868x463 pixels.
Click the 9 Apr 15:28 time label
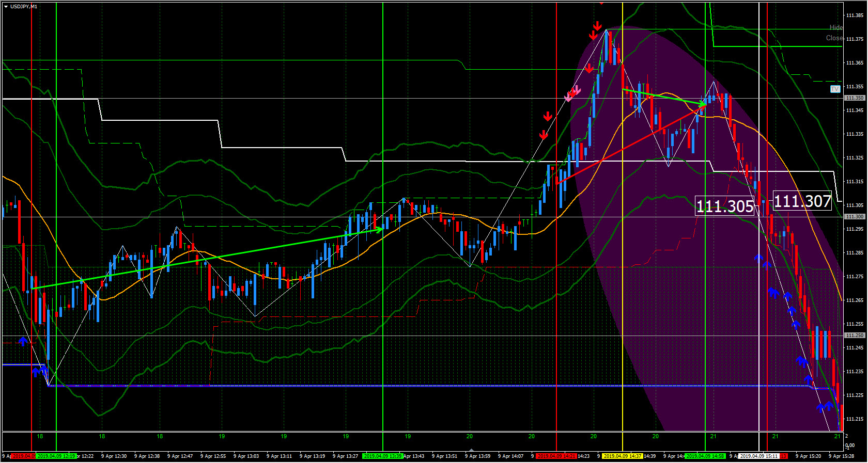(x=842, y=456)
